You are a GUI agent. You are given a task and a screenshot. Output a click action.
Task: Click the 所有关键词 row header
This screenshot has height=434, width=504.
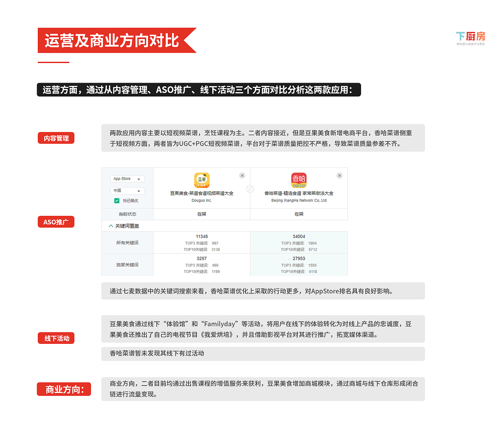pos(127,243)
